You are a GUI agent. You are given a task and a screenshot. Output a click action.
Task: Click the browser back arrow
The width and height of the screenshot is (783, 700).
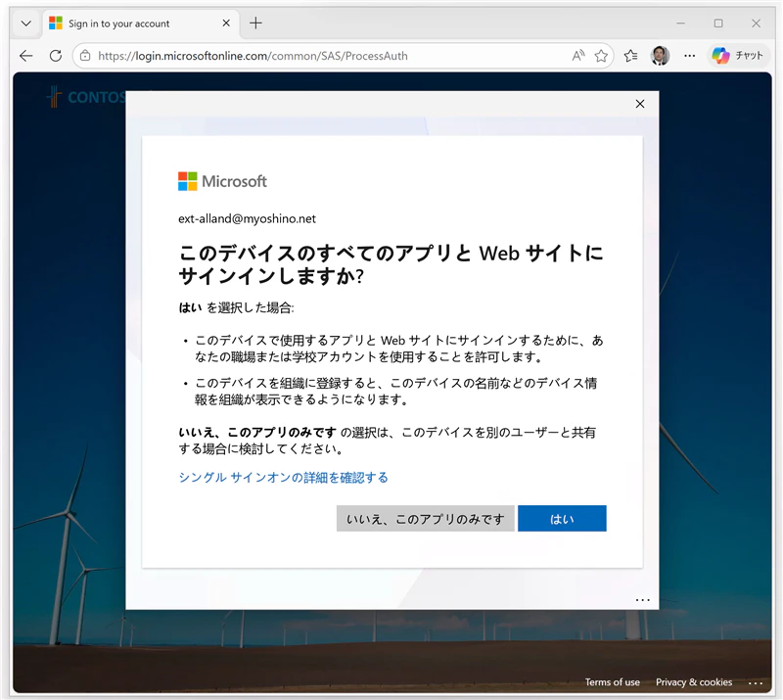point(26,56)
